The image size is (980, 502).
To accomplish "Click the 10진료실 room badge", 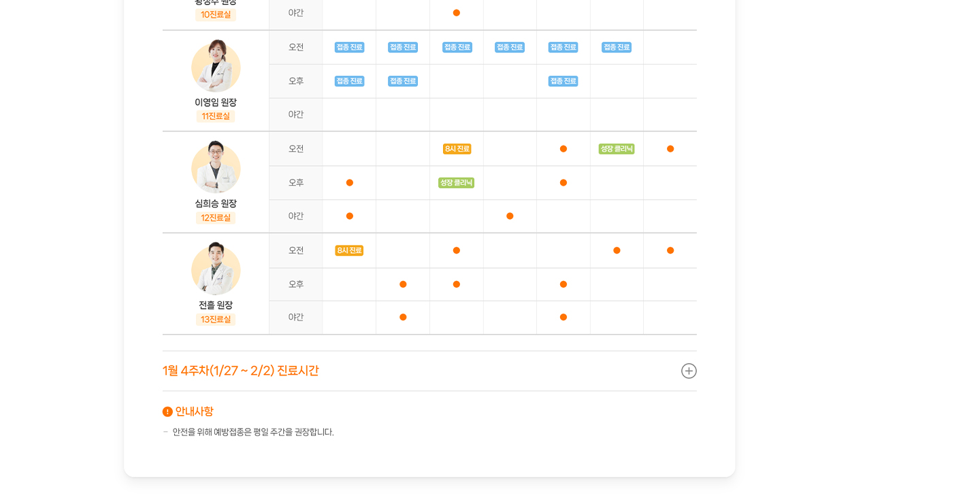I will point(216,15).
